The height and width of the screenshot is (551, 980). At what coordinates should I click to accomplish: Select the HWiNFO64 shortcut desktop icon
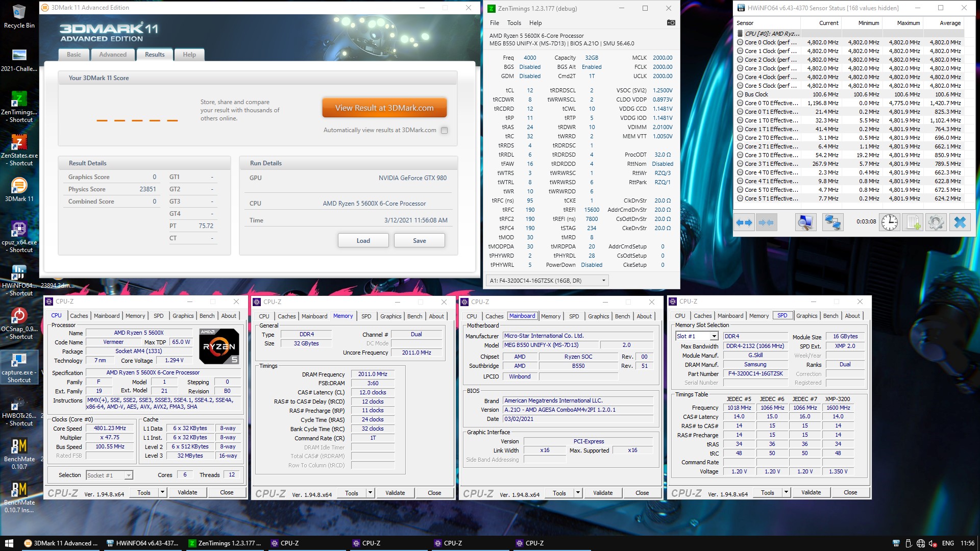(x=19, y=280)
